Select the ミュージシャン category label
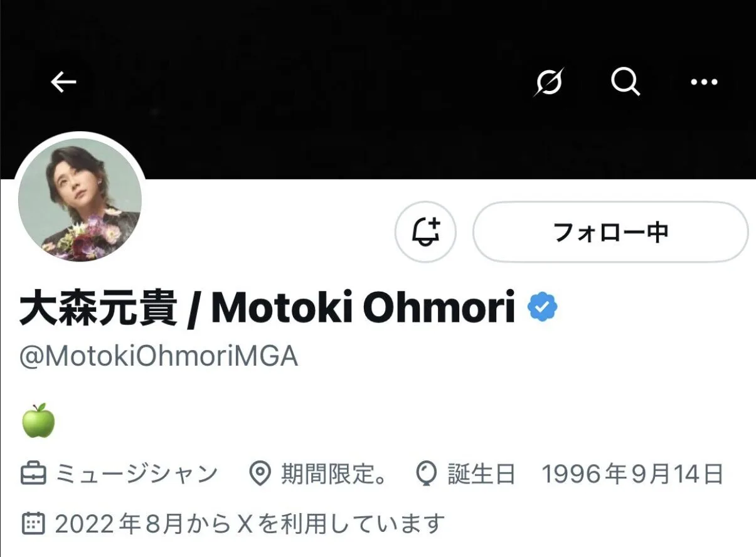Viewport: 756px width, 557px height. pyautogui.click(x=137, y=474)
